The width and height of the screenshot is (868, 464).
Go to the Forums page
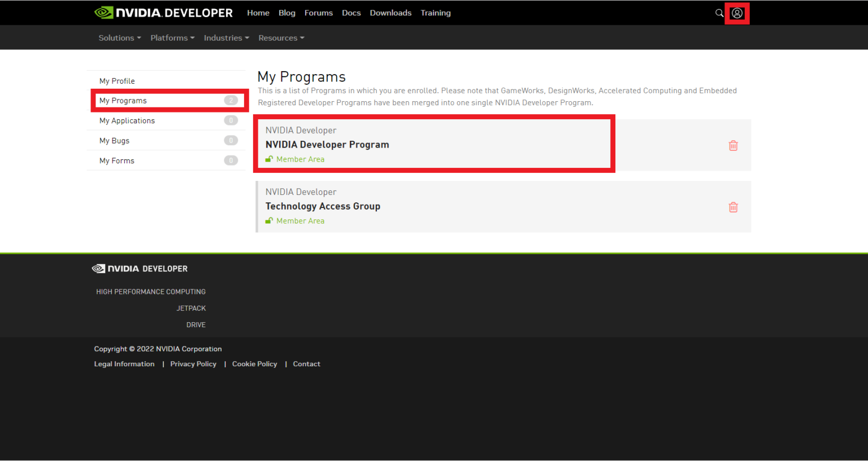point(318,13)
